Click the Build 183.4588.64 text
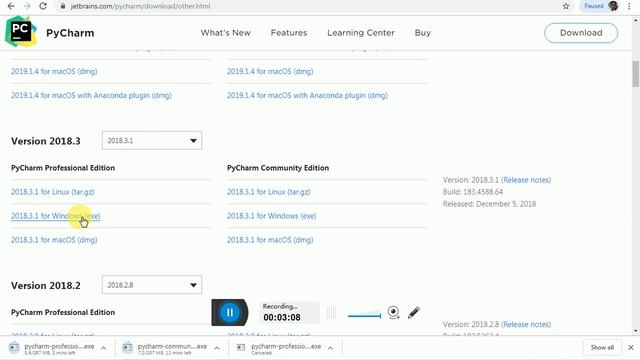 (x=473, y=192)
